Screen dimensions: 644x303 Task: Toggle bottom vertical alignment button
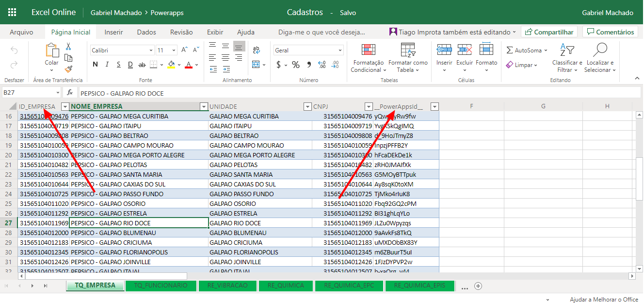click(x=238, y=46)
